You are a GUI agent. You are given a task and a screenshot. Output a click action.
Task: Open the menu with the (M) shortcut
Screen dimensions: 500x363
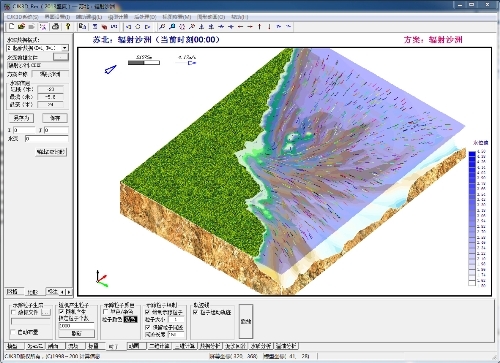point(177,17)
